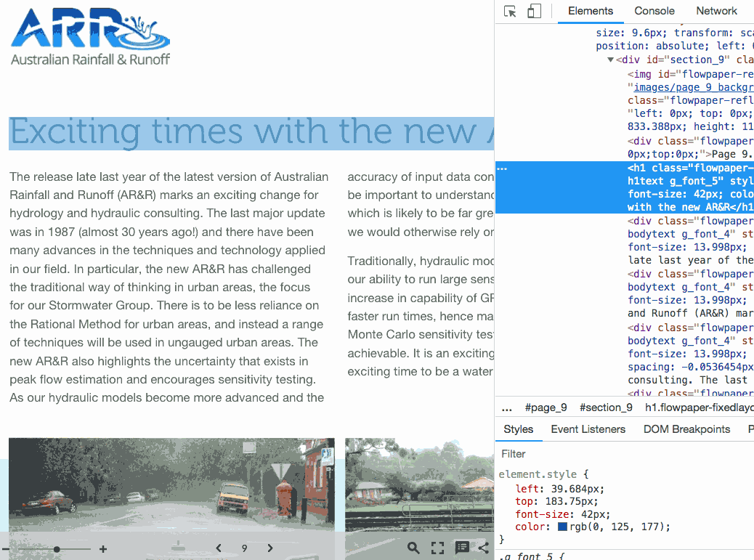
Task: Open the Elements tab
Action: pyautogui.click(x=591, y=11)
